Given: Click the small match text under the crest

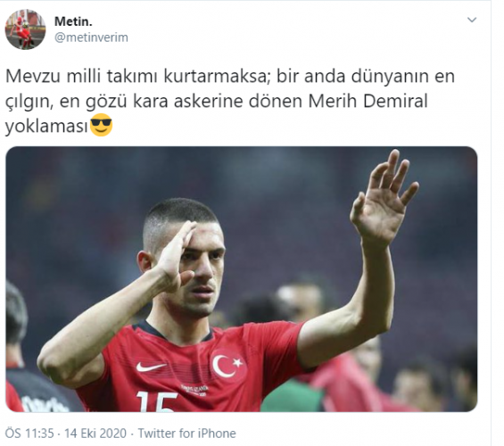Looking at the screenshot, I should (x=195, y=390).
